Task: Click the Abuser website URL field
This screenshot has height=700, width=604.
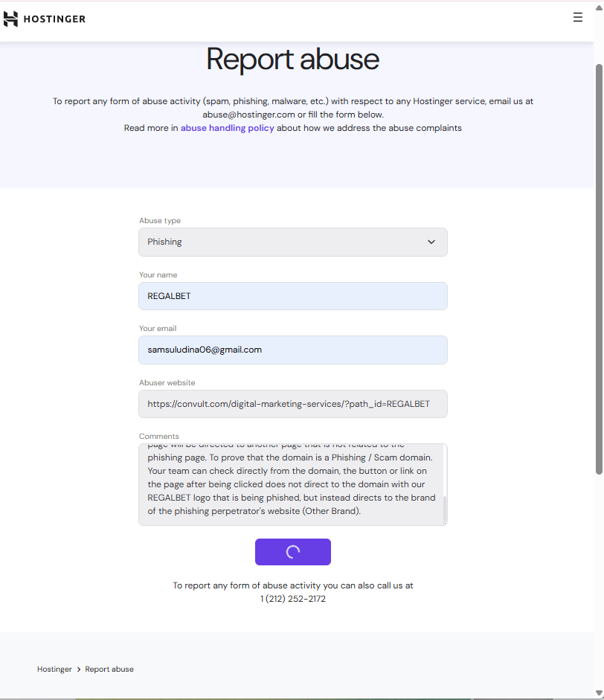Action: pyautogui.click(x=293, y=404)
